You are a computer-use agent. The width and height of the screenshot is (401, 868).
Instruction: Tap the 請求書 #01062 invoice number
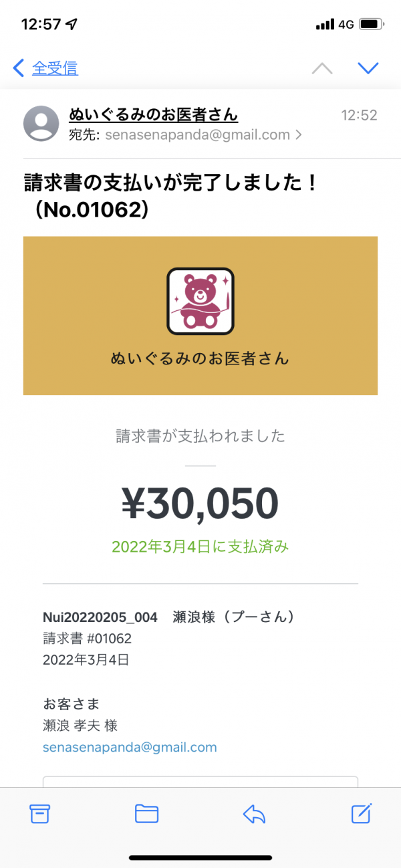coord(87,639)
